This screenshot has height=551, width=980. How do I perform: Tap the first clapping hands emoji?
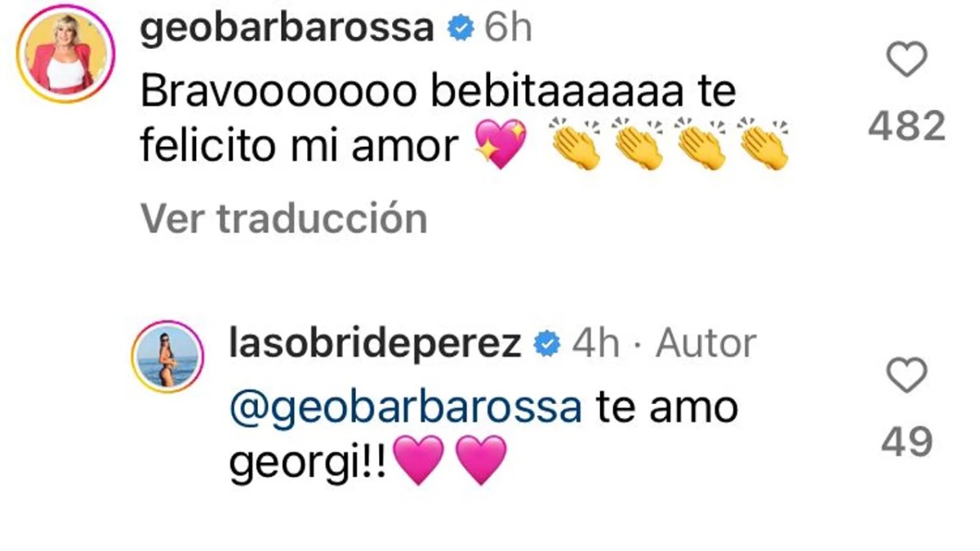point(577,145)
